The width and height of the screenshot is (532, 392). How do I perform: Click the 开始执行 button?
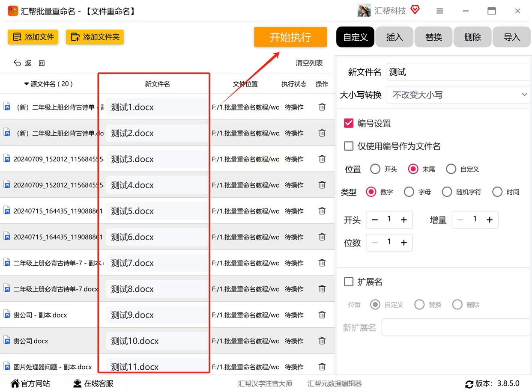(x=290, y=37)
